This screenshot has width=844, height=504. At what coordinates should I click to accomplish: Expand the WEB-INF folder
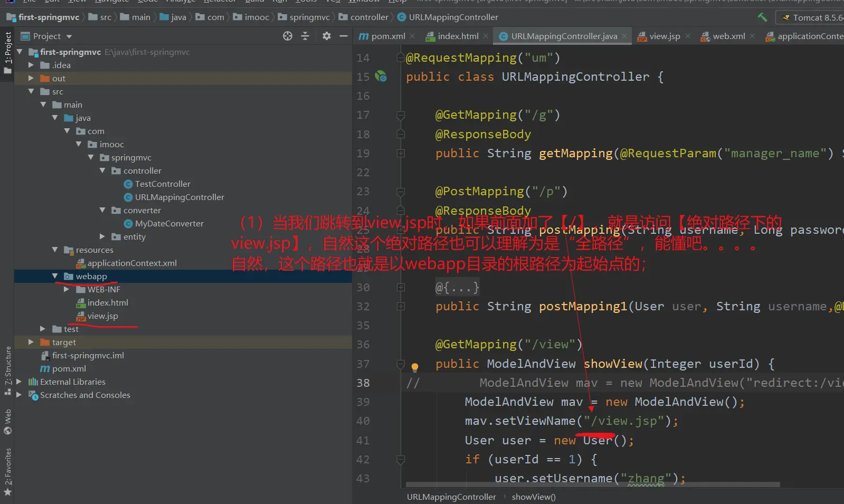pyautogui.click(x=67, y=289)
